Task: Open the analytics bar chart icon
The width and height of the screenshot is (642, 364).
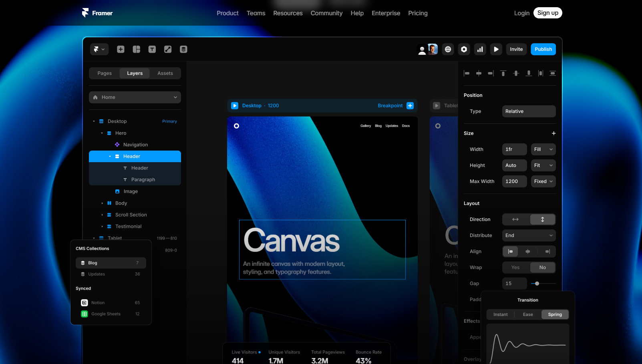Action: (x=480, y=49)
